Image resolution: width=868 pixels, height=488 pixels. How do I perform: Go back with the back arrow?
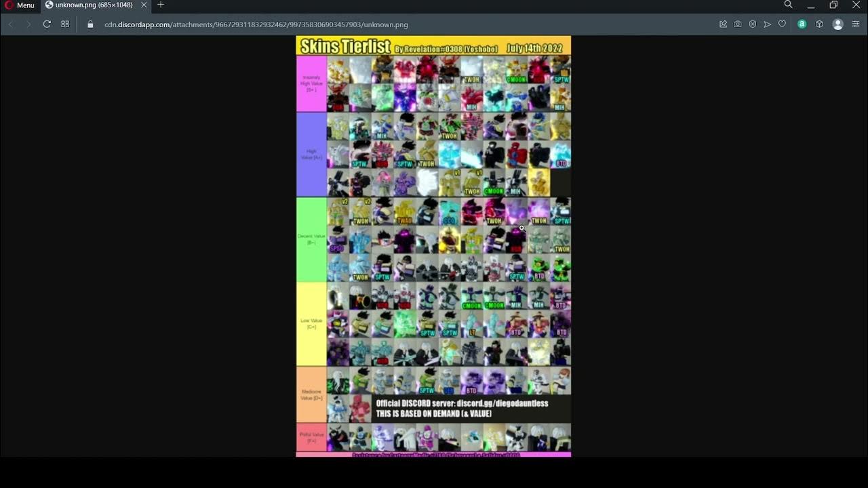(11, 24)
